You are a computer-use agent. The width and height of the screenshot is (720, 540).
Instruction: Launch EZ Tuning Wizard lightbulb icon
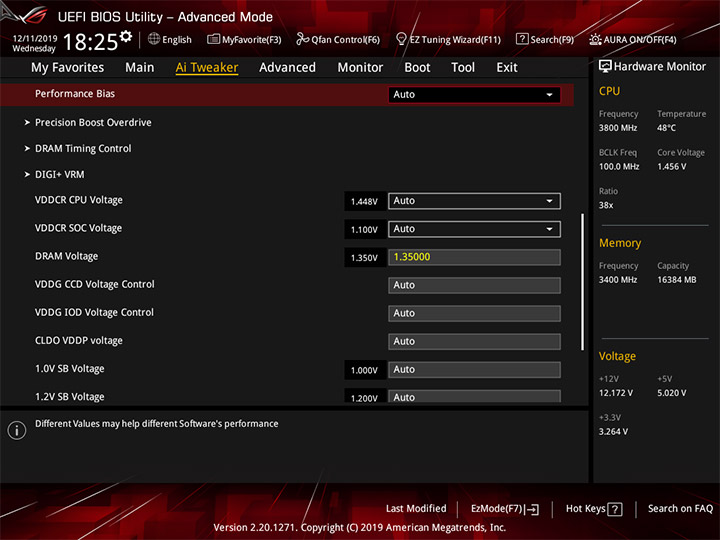401,39
